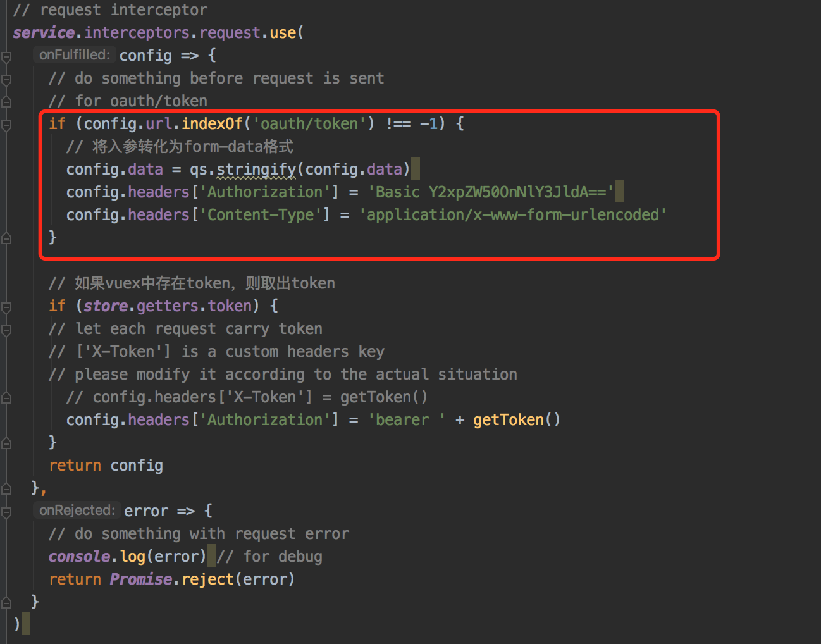The width and height of the screenshot is (821, 644).
Task: Click the '!==' operator in the if condition
Action: [x=398, y=124]
